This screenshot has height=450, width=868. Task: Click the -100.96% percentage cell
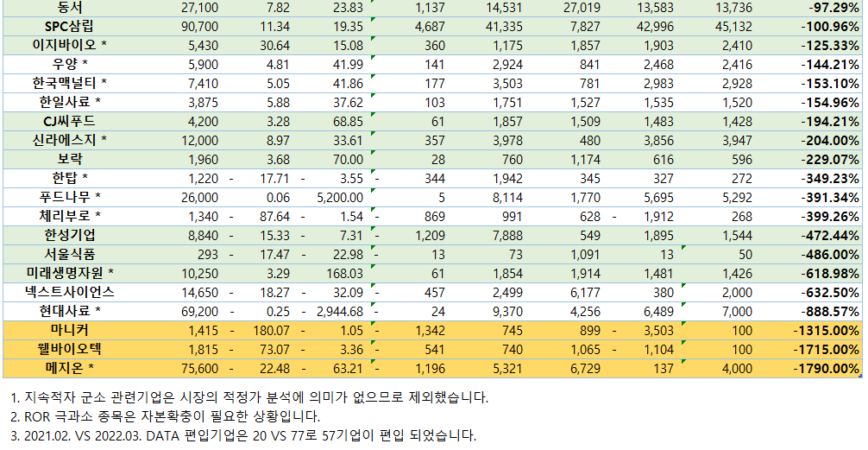[830, 27]
